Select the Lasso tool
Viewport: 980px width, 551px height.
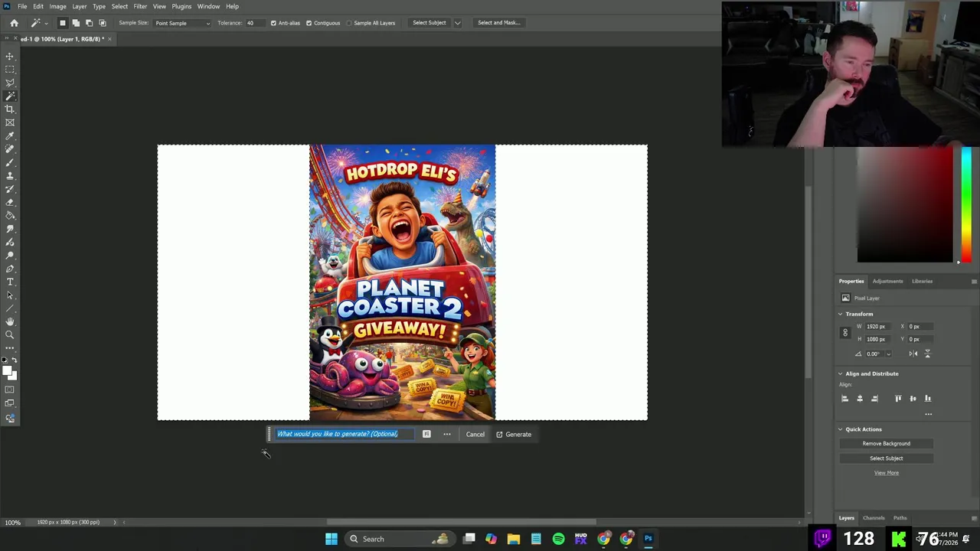(10, 83)
